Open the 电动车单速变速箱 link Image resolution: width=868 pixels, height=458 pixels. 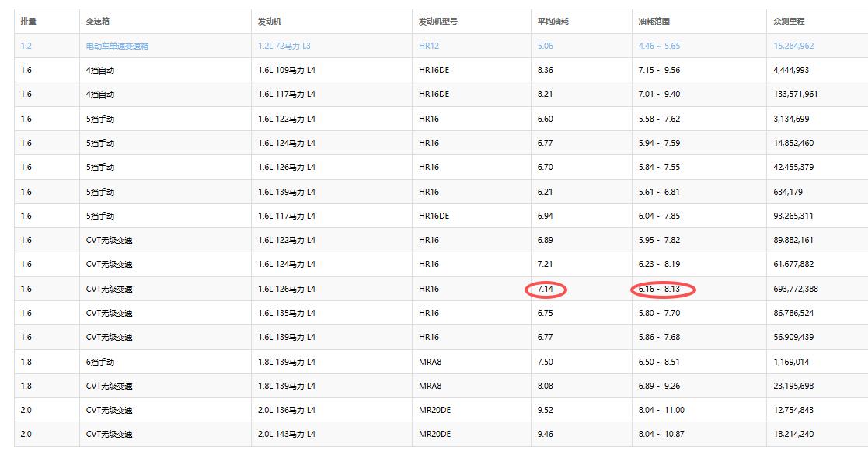(117, 46)
